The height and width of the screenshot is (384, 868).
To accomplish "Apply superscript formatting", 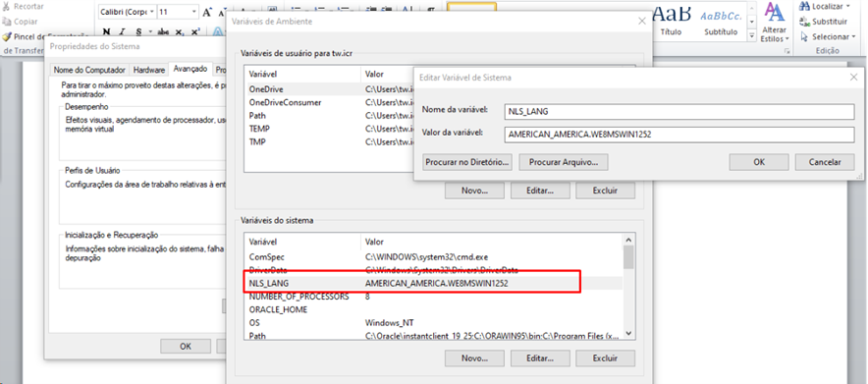I will (194, 31).
